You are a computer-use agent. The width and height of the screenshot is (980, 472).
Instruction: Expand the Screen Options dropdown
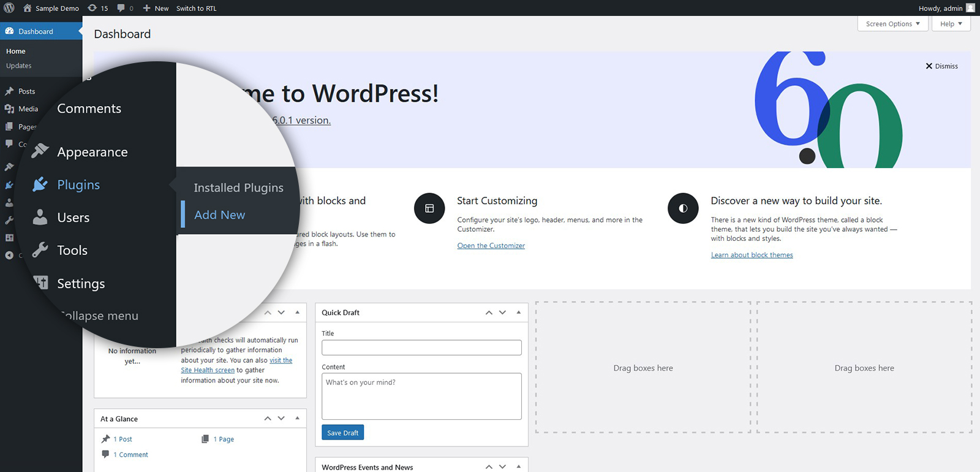point(893,24)
